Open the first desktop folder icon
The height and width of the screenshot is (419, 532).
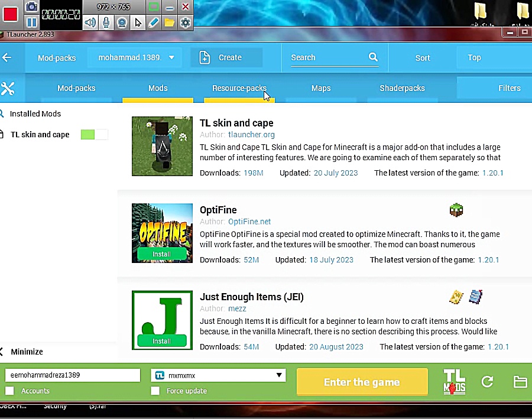[480, 11]
